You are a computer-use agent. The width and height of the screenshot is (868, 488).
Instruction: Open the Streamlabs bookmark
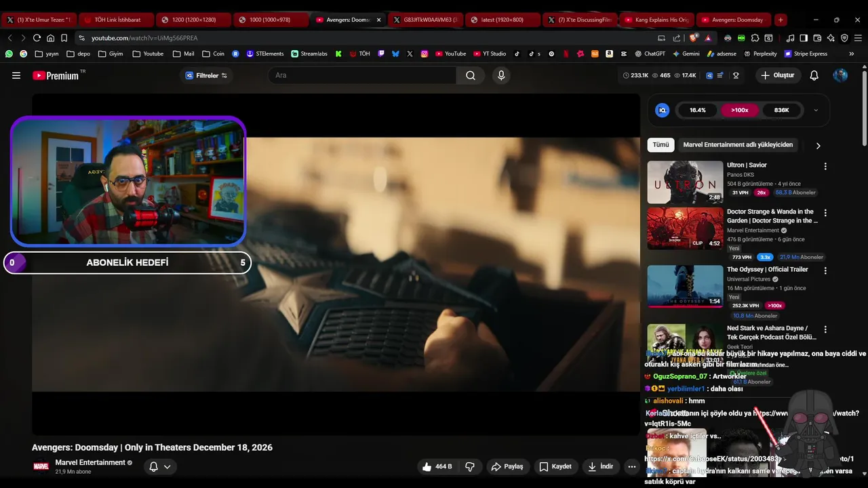click(309, 54)
